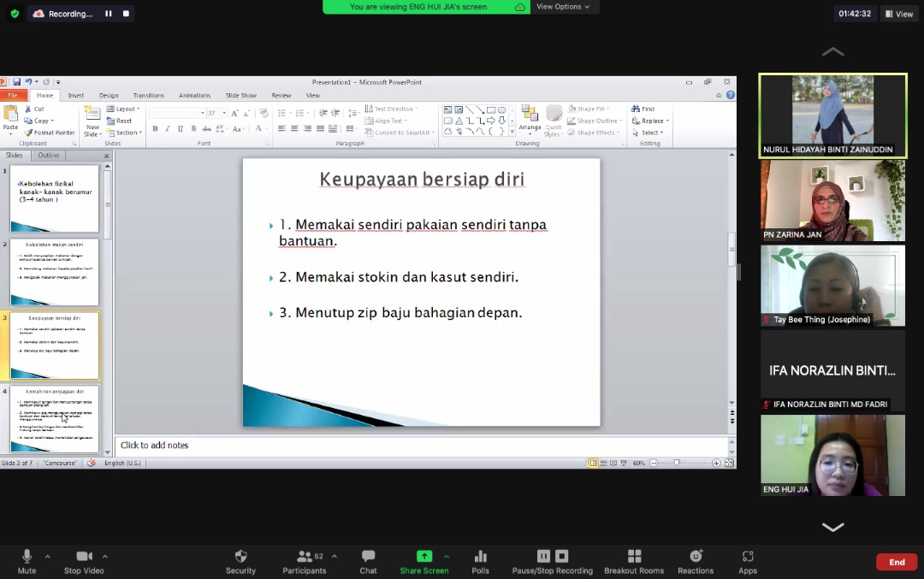Adjust the PowerPoint zoom slider
The width and height of the screenshot is (924, 579).
[677, 463]
